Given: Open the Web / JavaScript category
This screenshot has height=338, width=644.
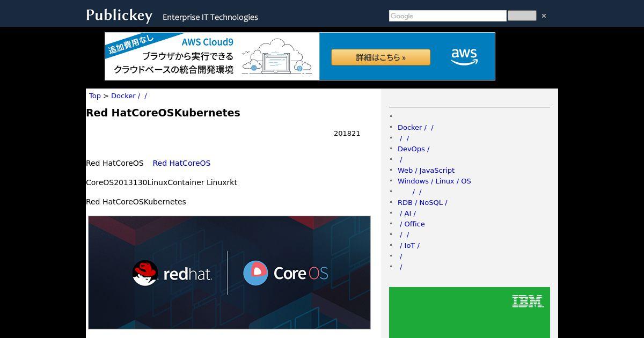Looking at the screenshot, I should point(426,170).
